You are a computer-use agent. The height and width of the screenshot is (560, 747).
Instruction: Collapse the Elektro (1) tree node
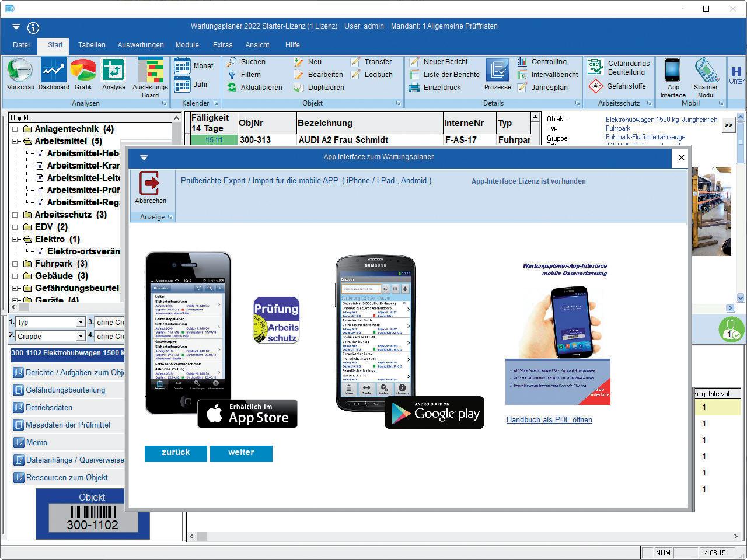click(15, 239)
